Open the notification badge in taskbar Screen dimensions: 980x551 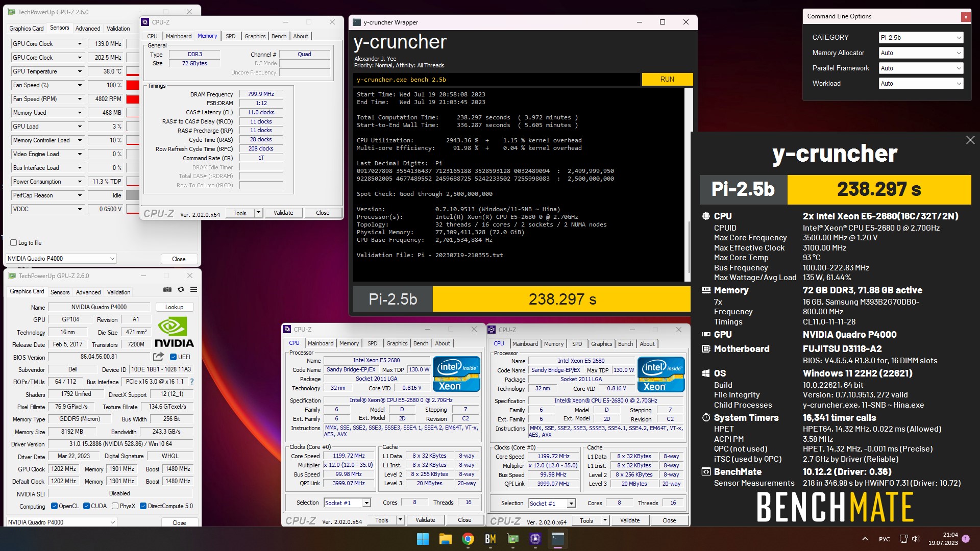(966, 539)
